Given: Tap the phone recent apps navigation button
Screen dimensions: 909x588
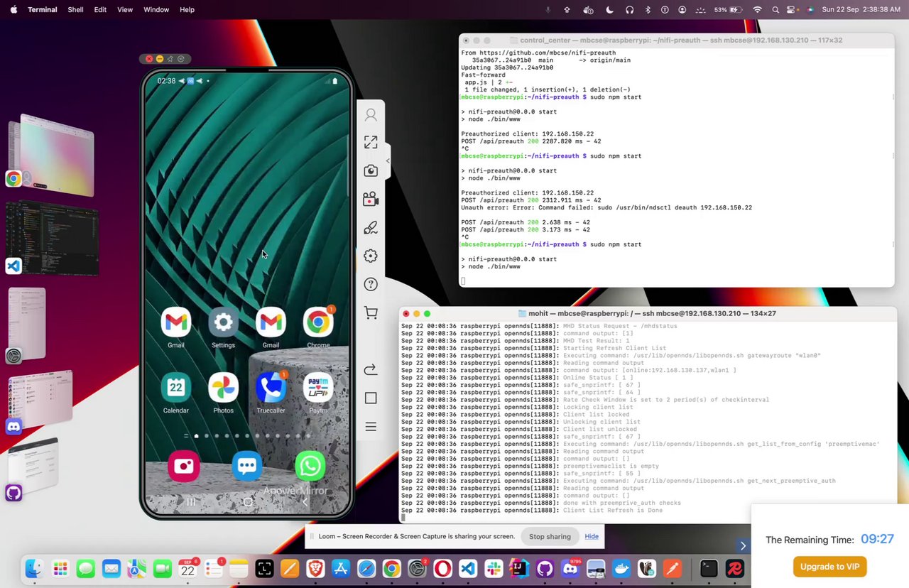Looking at the screenshot, I should [190, 502].
